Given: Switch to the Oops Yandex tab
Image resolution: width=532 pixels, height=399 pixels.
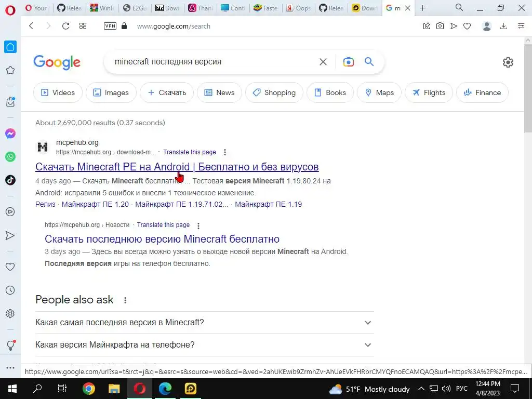Looking at the screenshot, I should (x=299, y=8).
